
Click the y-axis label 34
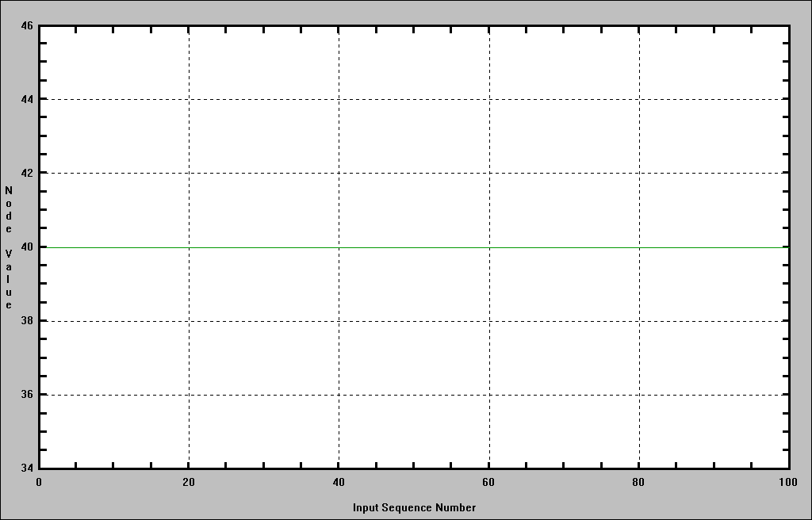(x=26, y=468)
